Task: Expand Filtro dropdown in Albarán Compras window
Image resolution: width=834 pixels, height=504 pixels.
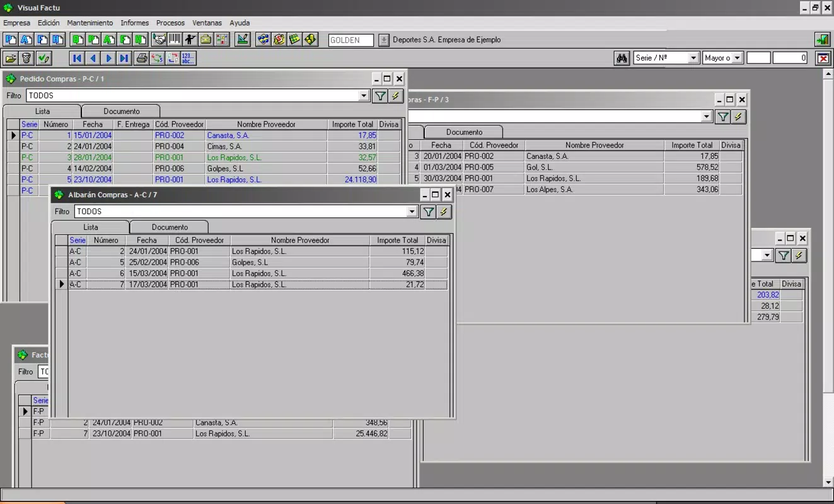Action: tap(412, 212)
